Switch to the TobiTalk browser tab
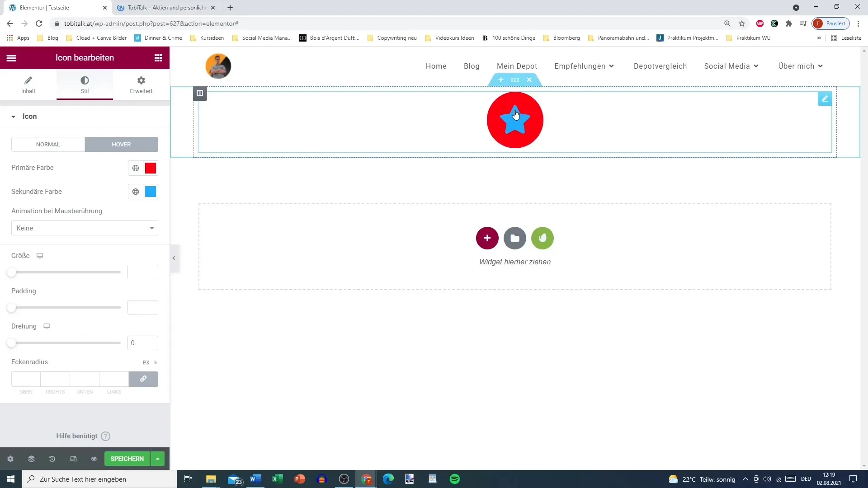Screen dimensions: 868x488 coord(166,8)
